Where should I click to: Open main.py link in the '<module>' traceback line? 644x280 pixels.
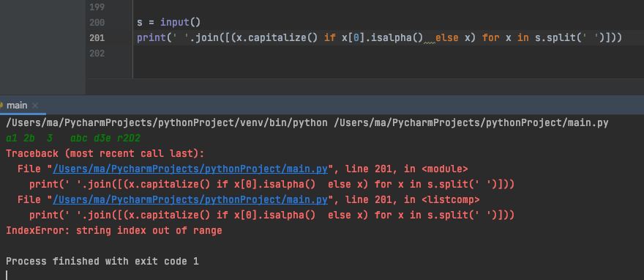tap(190, 169)
